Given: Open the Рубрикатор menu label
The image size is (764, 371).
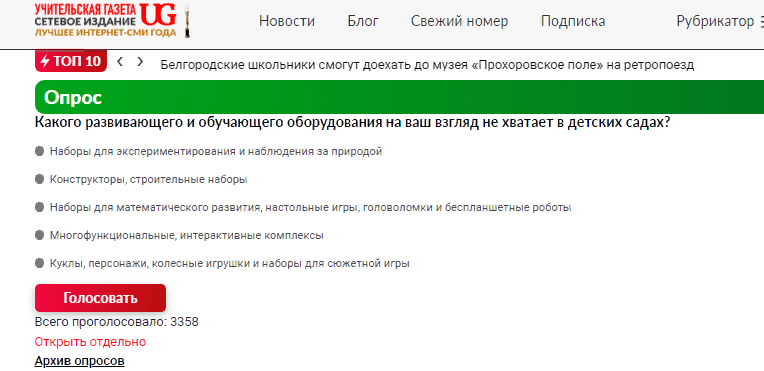Looking at the screenshot, I should pyautogui.click(x=714, y=21).
